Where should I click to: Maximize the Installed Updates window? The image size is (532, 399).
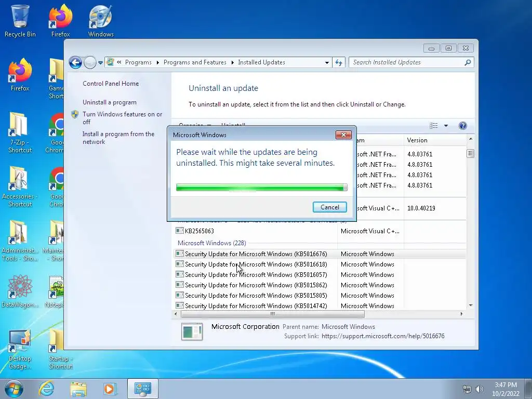(x=448, y=48)
